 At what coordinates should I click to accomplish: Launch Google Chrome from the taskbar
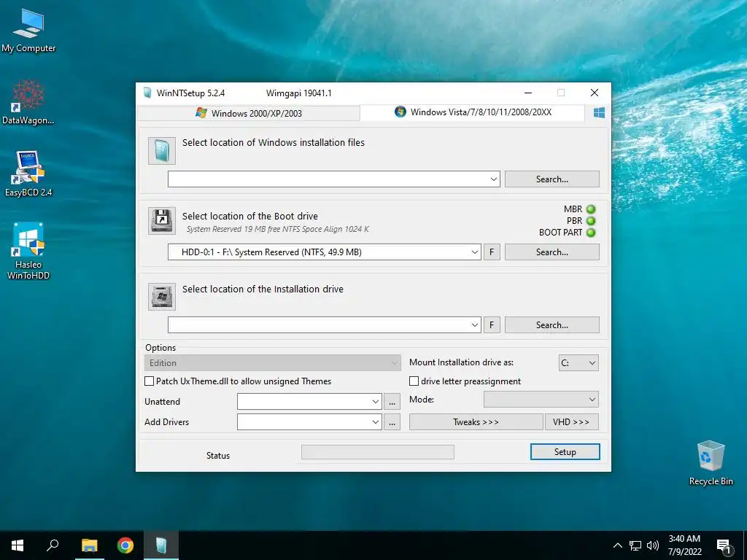(x=125, y=545)
